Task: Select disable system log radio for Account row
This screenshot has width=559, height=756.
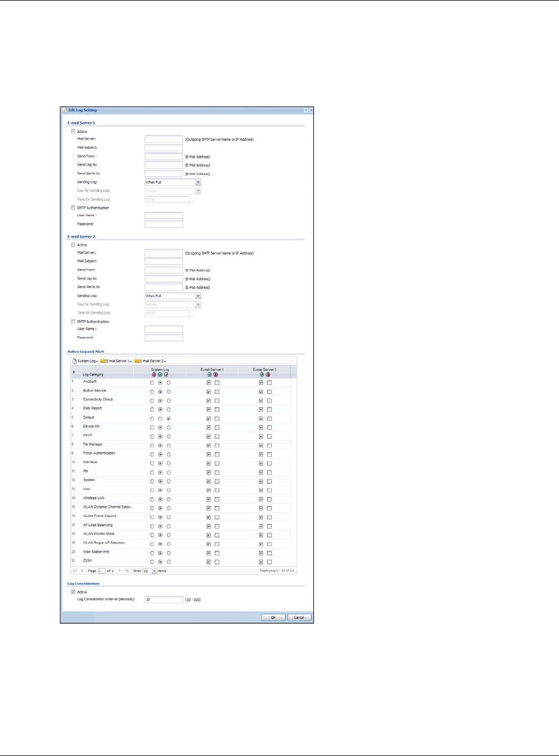Action: tap(152, 383)
